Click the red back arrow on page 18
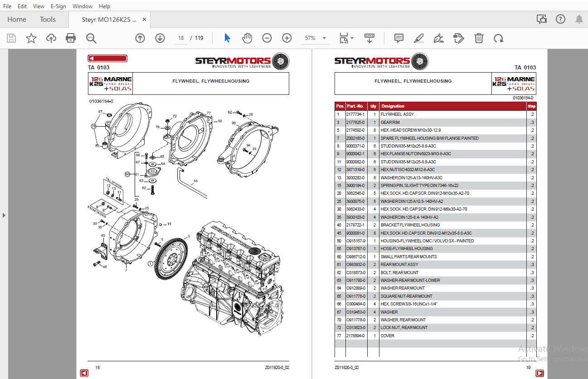 (x=107, y=59)
